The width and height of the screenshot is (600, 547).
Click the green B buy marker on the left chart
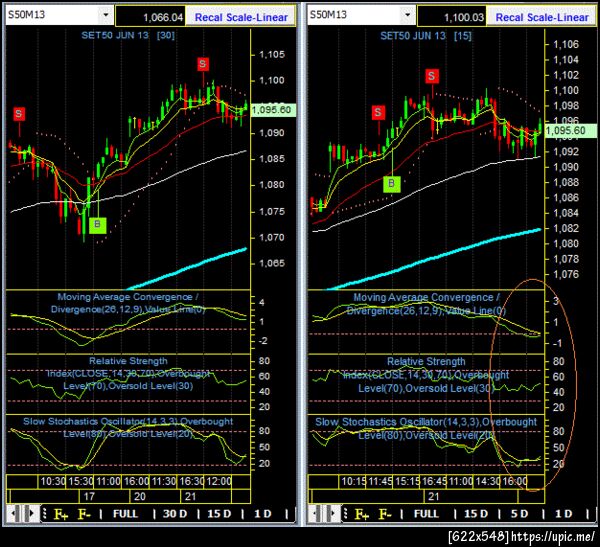point(97,225)
